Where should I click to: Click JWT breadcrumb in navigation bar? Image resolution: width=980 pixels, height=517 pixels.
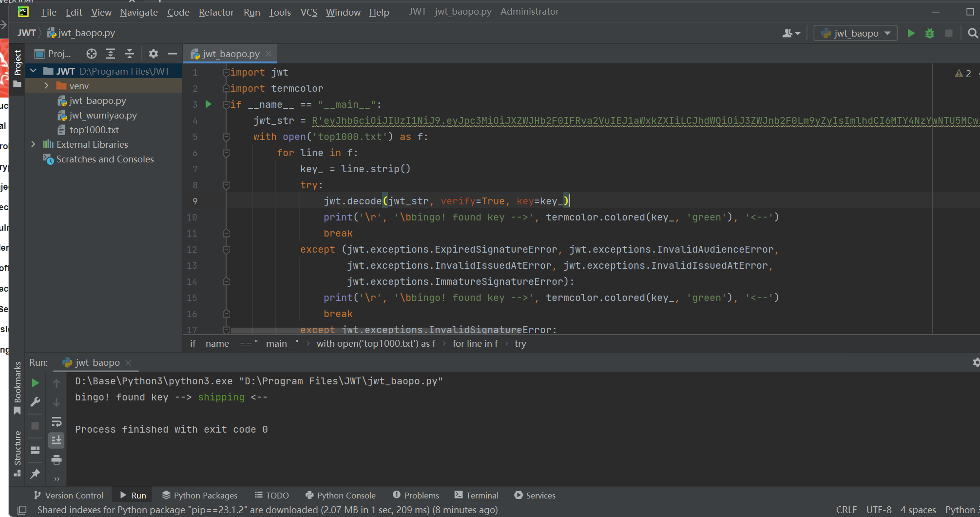point(27,33)
